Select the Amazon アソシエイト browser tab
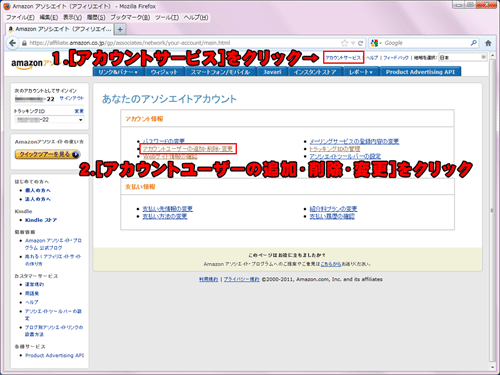500x375 pixels. [x=59, y=29]
